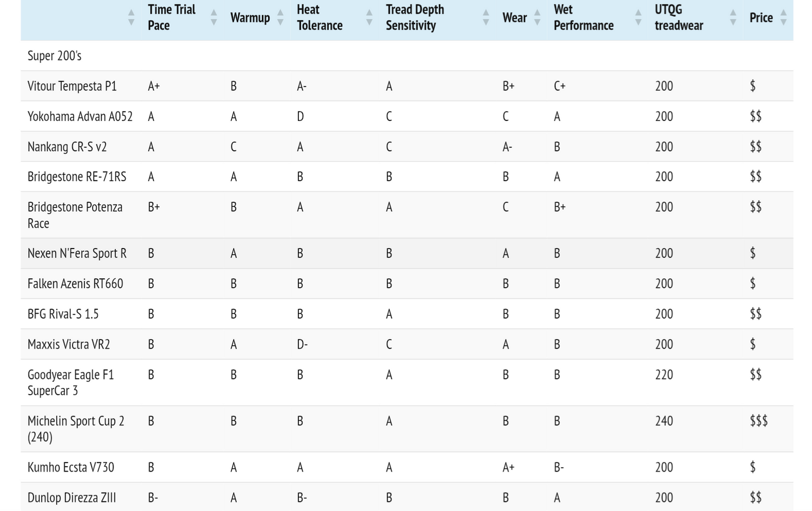Click the Wear column sort arrows
The height and width of the screenshot is (511, 812).
[537, 17]
